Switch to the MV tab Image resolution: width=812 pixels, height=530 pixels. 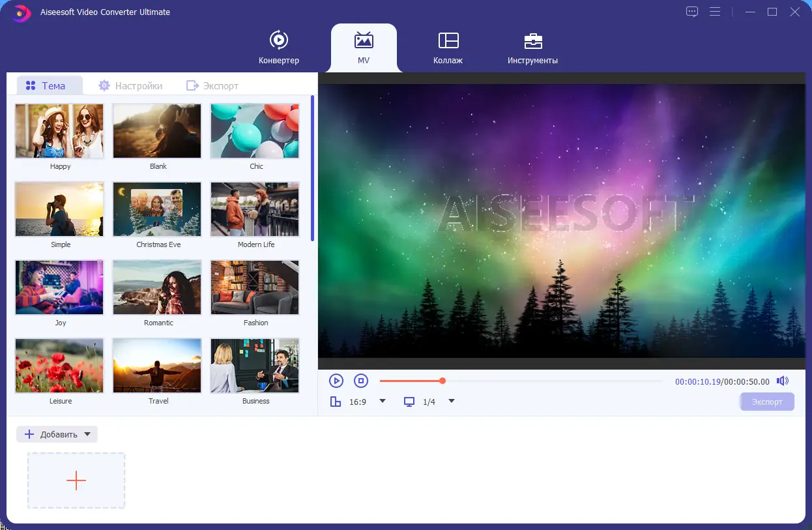click(x=364, y=47)
